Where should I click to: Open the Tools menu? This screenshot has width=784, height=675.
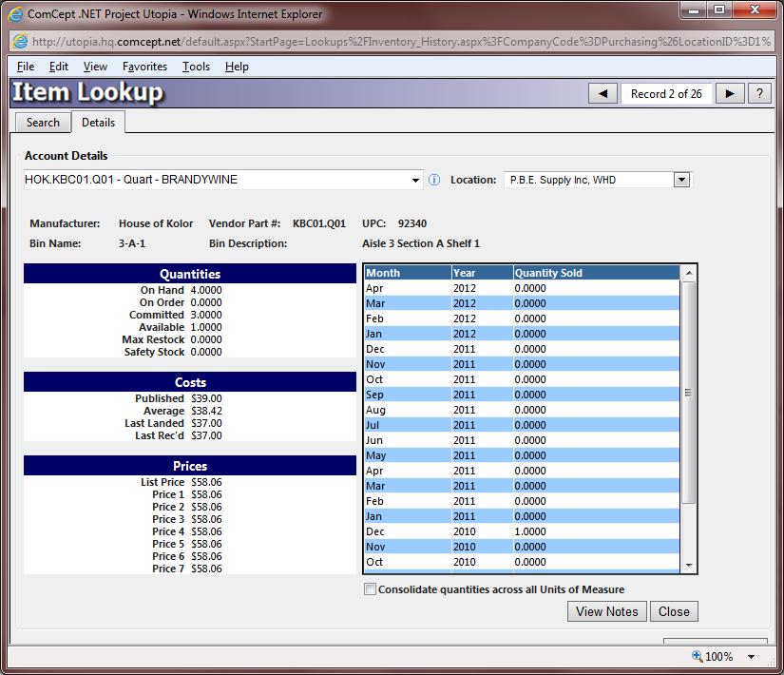click(x=196, y=67)
